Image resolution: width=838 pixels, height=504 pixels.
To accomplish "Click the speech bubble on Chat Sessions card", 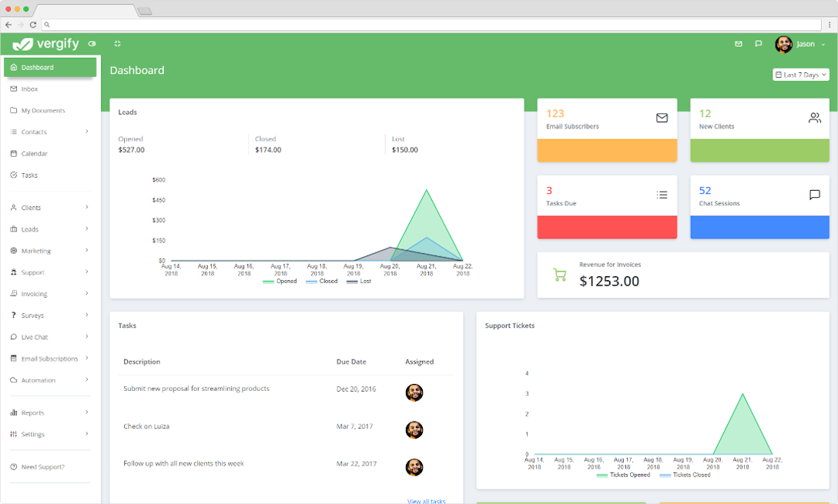I will click(814, 195).
